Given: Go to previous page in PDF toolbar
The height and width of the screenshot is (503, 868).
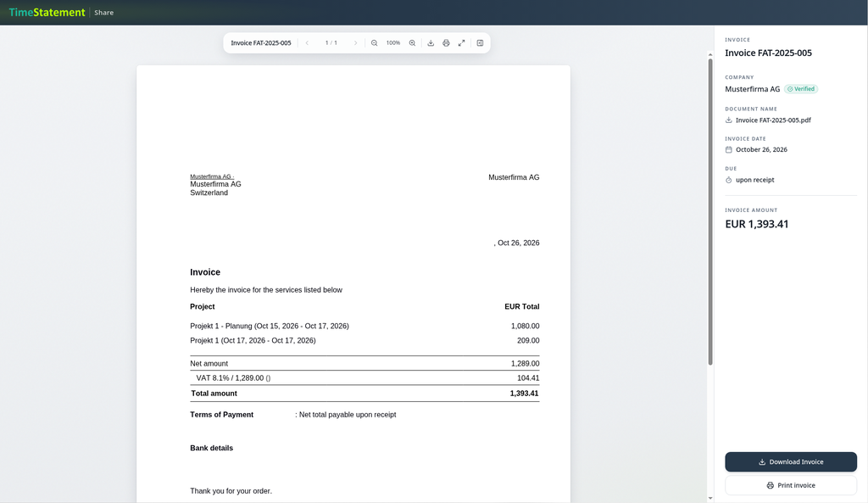Looking at the screenshot, I should coord(307,42).
